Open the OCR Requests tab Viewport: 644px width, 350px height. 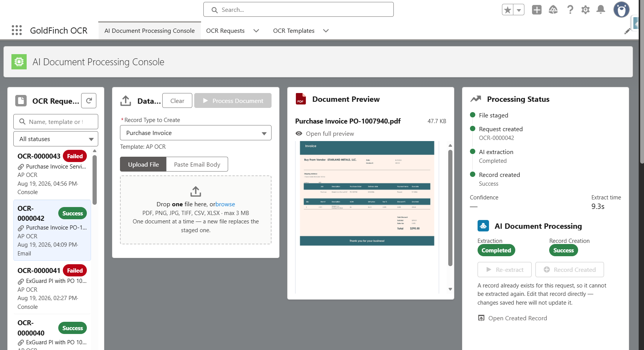pos(225,31)
